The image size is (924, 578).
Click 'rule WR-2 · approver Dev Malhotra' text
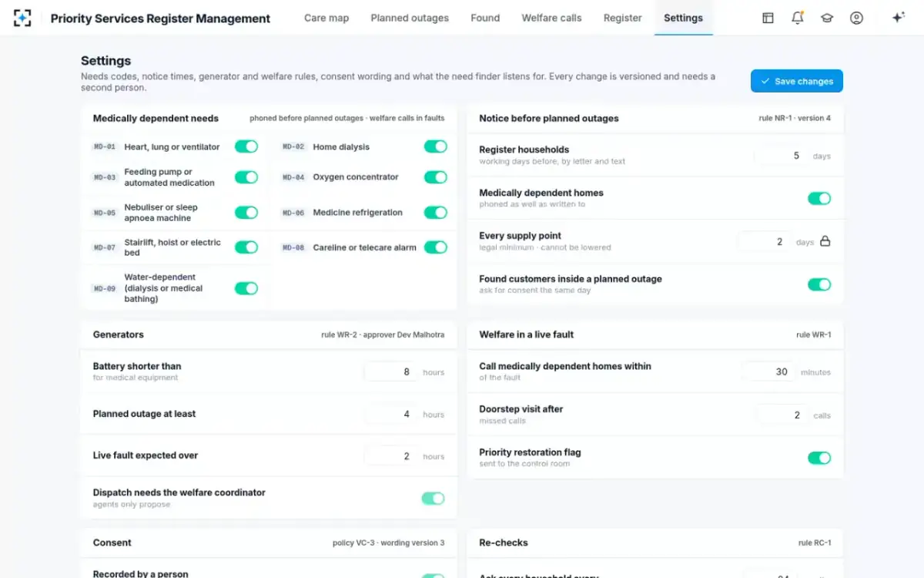tap(383, 334)
